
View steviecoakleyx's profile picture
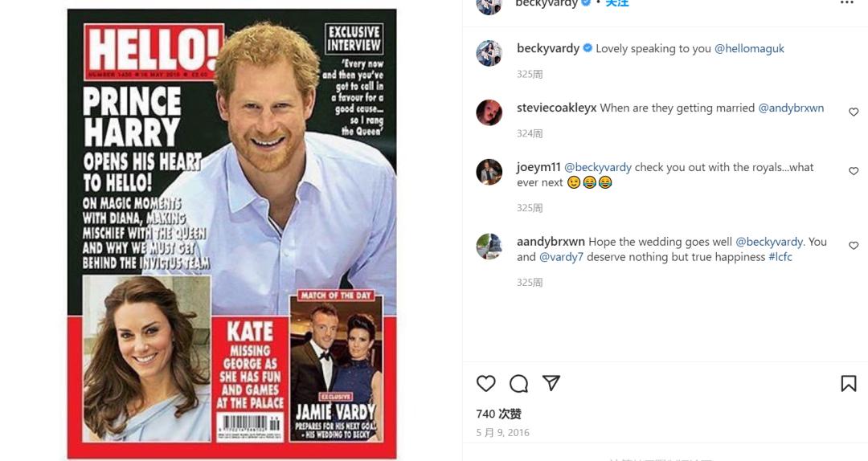(489, 112)
